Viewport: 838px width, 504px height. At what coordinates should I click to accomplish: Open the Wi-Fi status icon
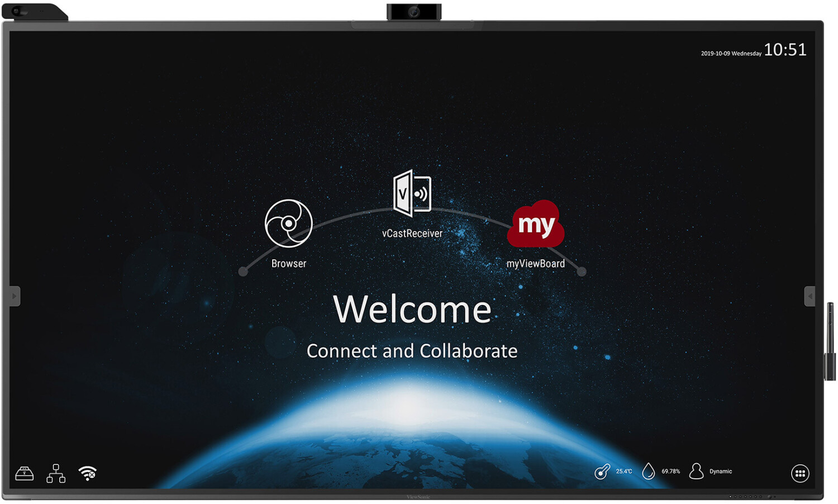[x=88, y=473]
